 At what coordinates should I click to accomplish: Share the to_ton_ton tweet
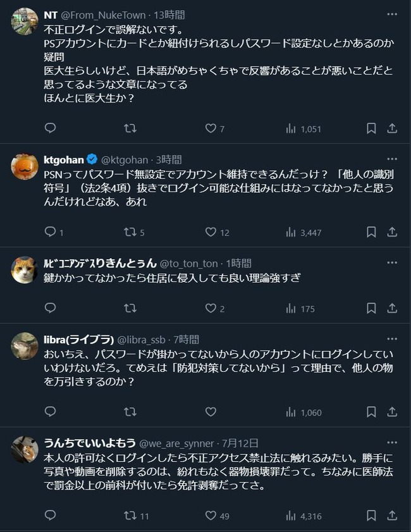tap(392, 309)
